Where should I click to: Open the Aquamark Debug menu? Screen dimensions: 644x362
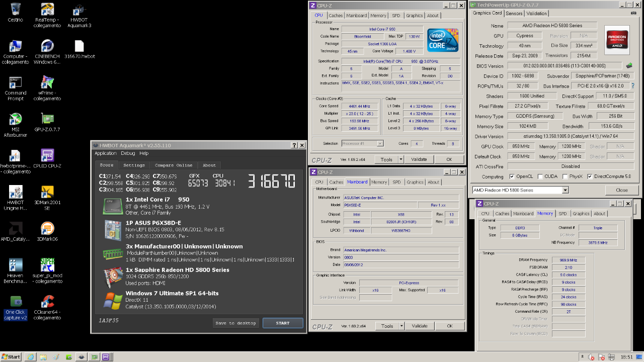(x=128, y=153)
